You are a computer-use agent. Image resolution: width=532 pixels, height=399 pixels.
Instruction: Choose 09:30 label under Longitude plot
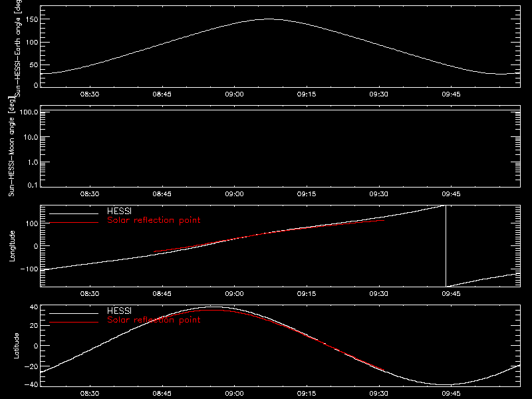pos(378,294)
